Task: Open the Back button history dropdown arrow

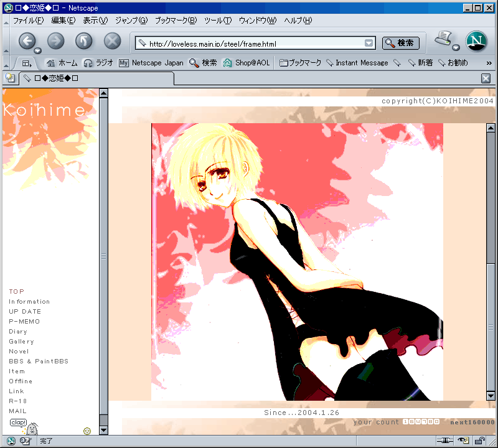Action: [38, 50]
